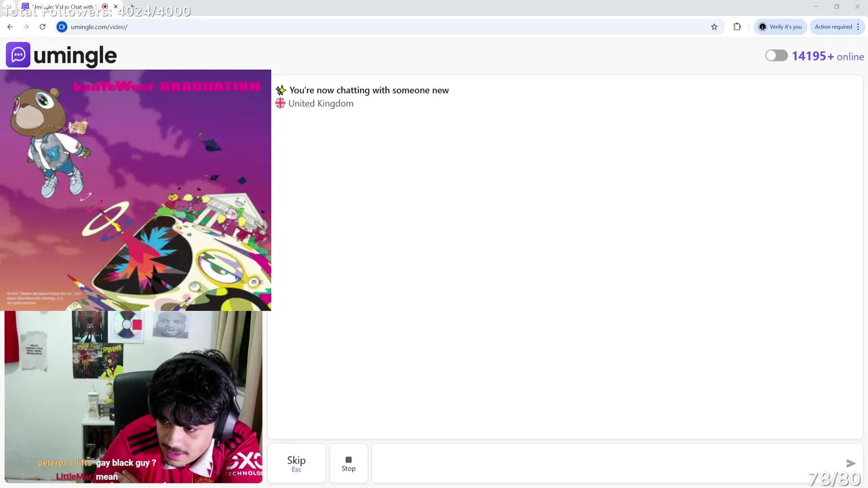868x488 pixels.
Task: Click the browser back arrow
Action: point(9,26)
